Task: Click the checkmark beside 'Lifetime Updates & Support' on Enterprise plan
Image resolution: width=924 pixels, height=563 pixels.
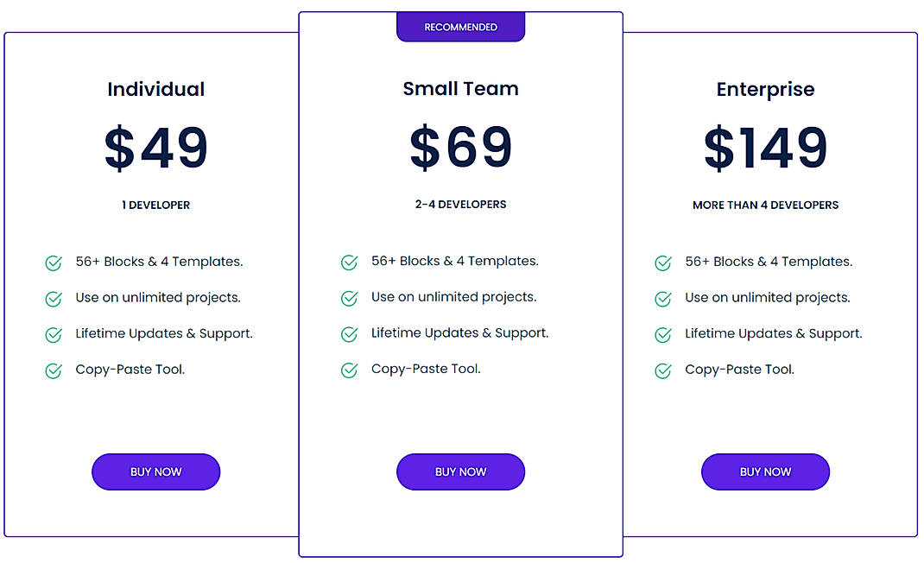Action: (662, 333)
